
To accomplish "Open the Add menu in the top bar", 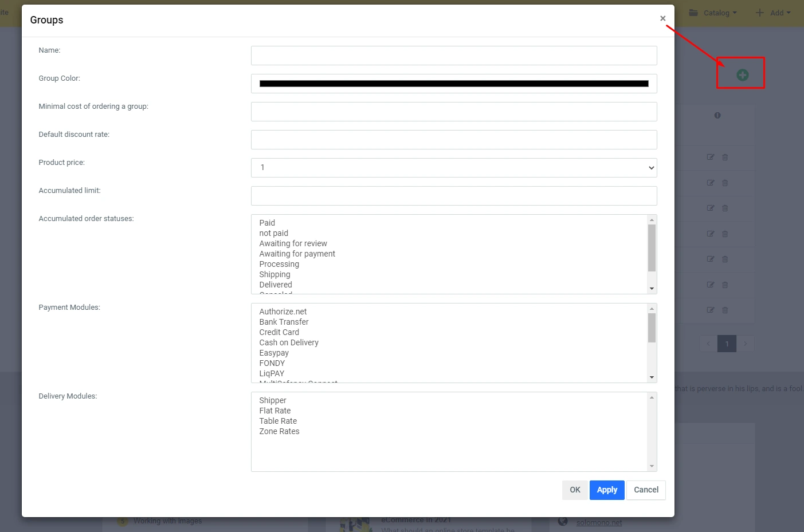I will coord(776,12).
